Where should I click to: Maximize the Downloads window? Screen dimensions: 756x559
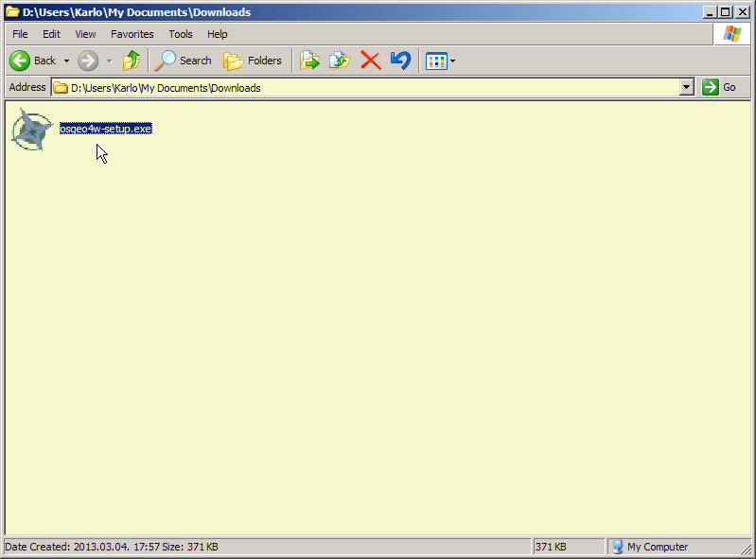[x=725, y=12]
